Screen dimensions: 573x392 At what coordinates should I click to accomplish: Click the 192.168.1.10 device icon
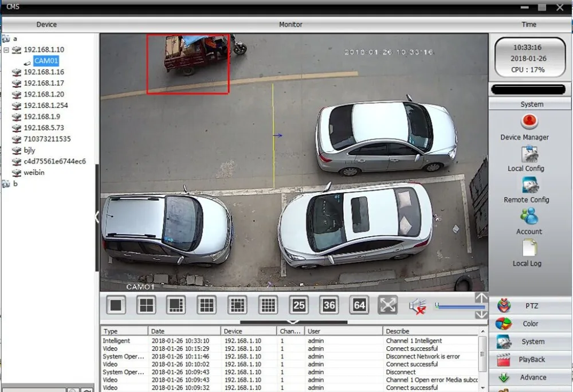point(17,50)
